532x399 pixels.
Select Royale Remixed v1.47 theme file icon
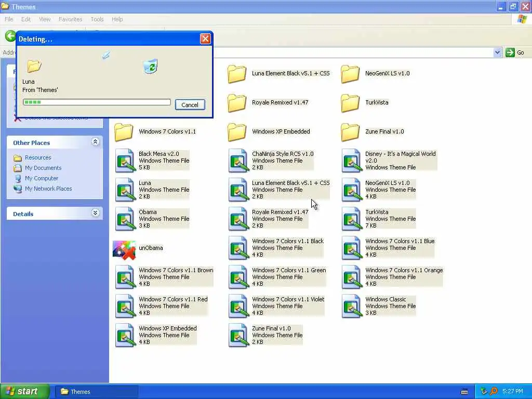pos(238,219)
